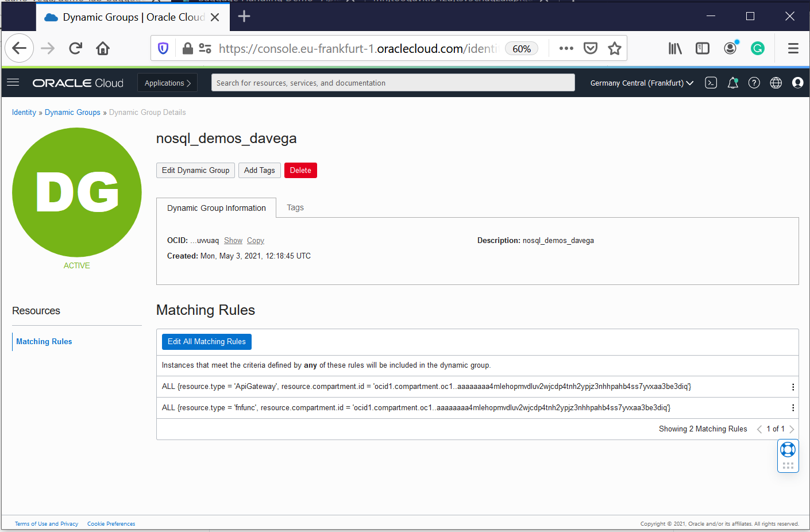Image resolution: width=810 pixels, height=532 pixels.
Task: Click the Created date value
Action: tap(256, 256)
